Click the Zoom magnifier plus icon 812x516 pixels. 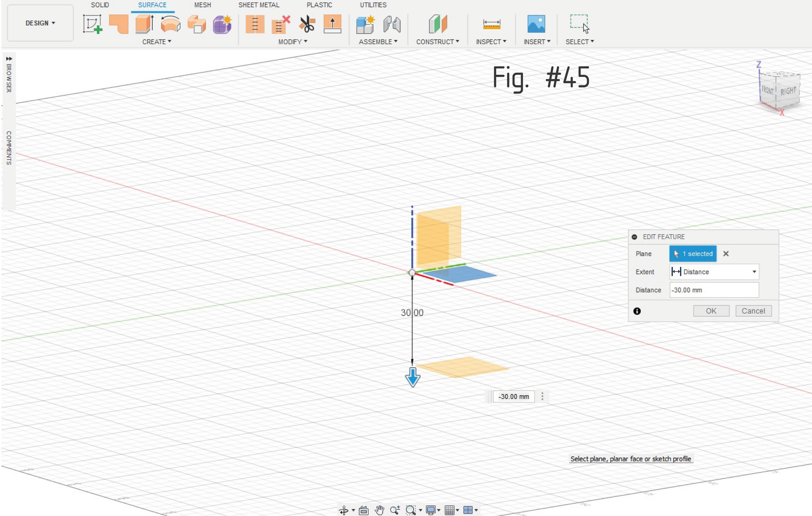point(395,510)
